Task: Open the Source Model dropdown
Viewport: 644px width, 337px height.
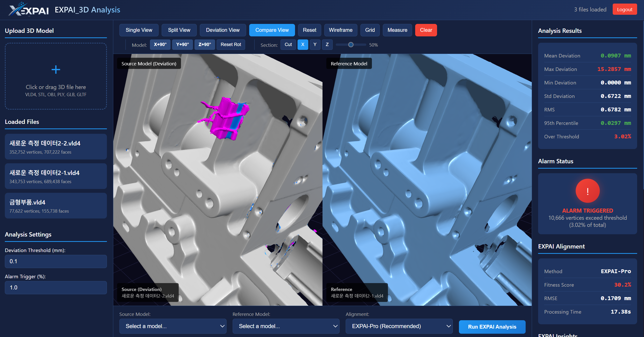Action: [173, 326]
